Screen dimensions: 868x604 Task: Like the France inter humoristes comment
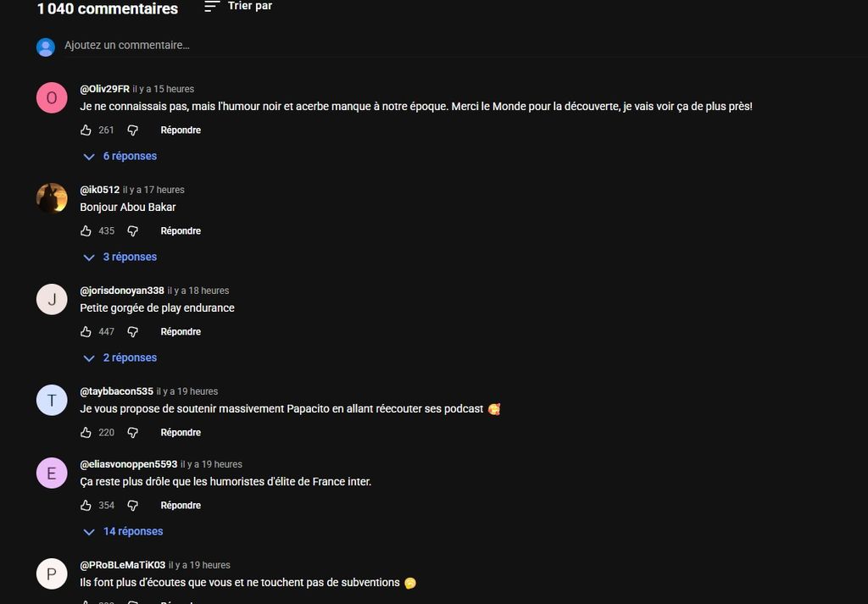coord(86,505)
